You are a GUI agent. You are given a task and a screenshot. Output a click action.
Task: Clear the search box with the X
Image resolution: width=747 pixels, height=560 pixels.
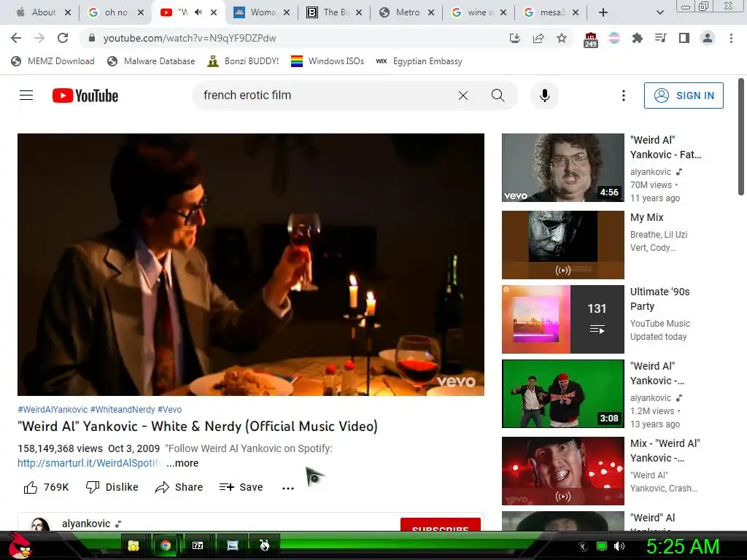coord(463,96)
